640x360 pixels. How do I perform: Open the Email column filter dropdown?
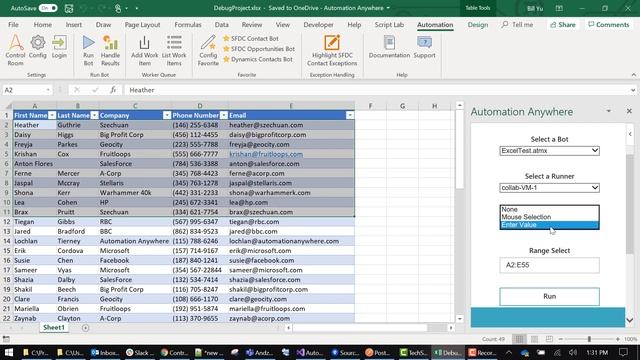point(350,116)
